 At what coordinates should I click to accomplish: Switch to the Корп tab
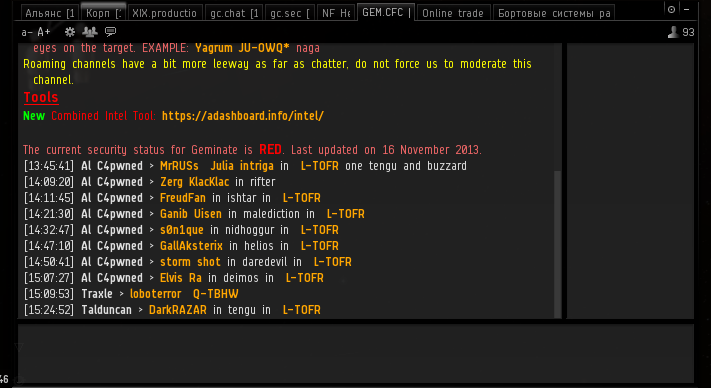point(103,13)
